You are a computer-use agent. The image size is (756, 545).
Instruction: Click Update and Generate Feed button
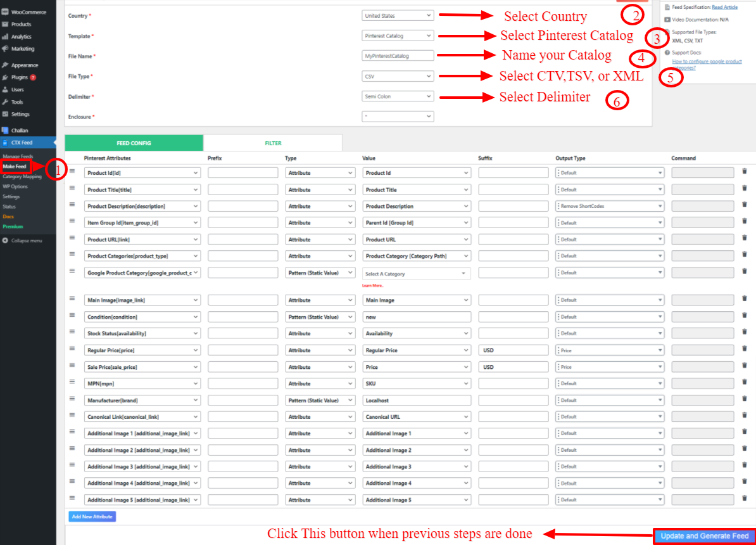[x=705, y=536]
